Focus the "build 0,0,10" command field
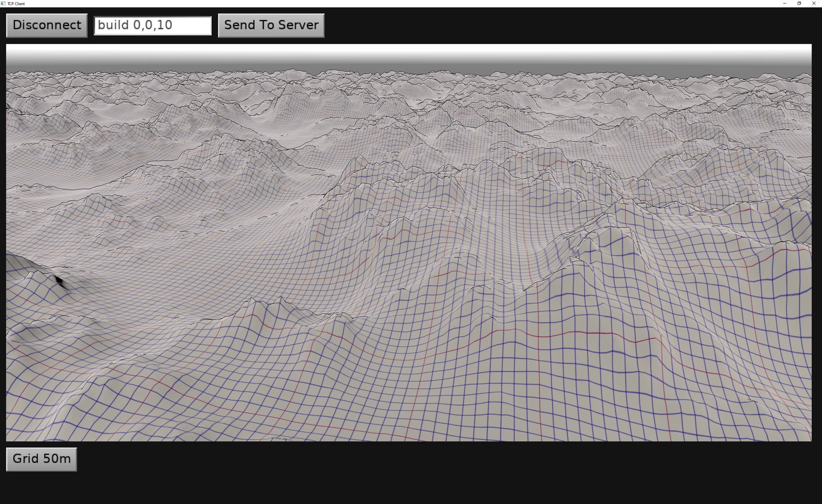 click(x=153, y=25)
